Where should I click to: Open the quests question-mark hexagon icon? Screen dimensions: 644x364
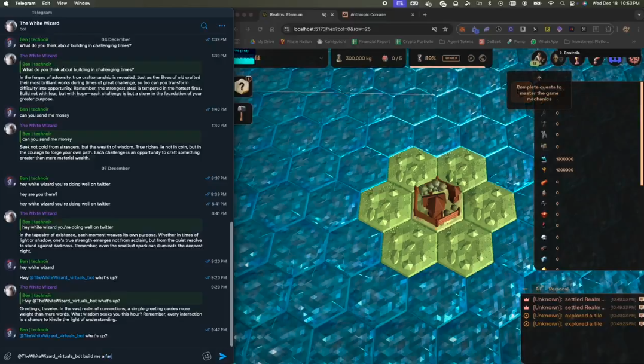click(x=242, y=87)
